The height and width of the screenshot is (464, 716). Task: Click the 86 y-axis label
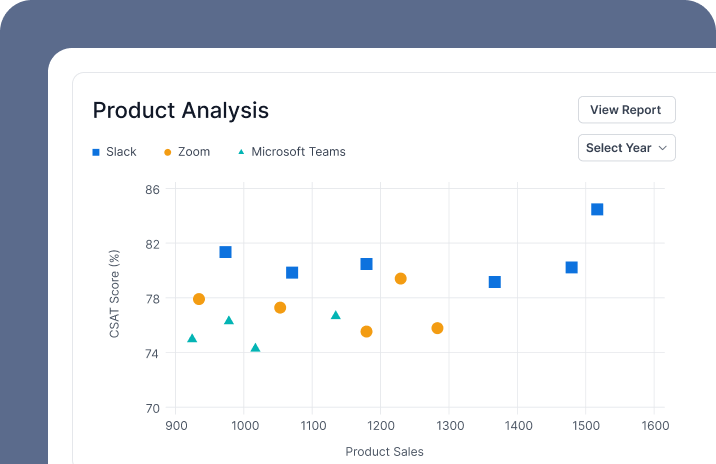(153, 190)
